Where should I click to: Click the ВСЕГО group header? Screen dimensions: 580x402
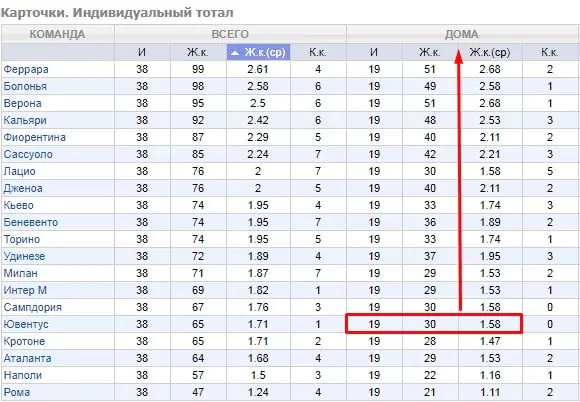coord(230,34)
